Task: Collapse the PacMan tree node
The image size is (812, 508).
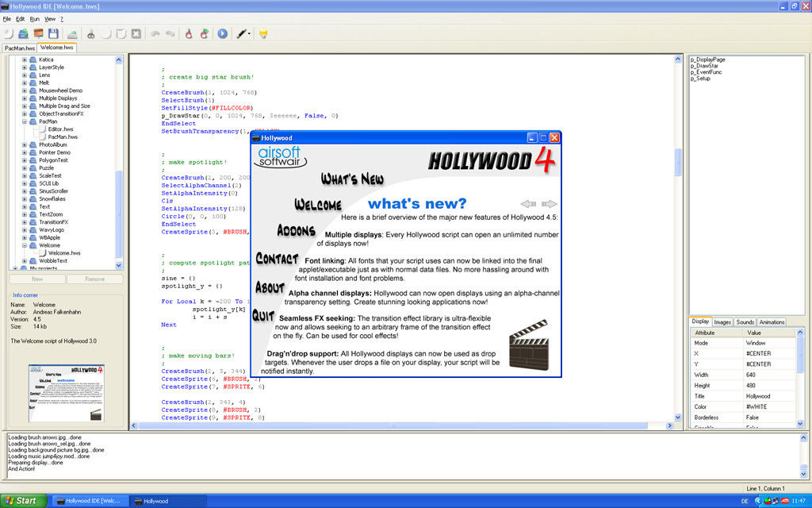Action: (x=25, y=121)
